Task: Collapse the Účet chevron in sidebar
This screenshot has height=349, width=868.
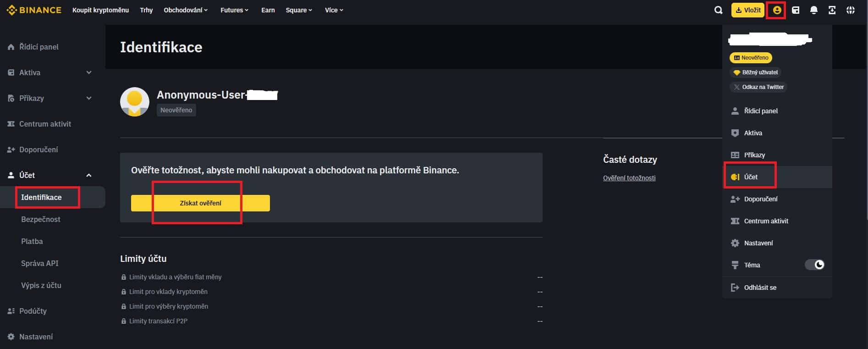Action: 89,175
